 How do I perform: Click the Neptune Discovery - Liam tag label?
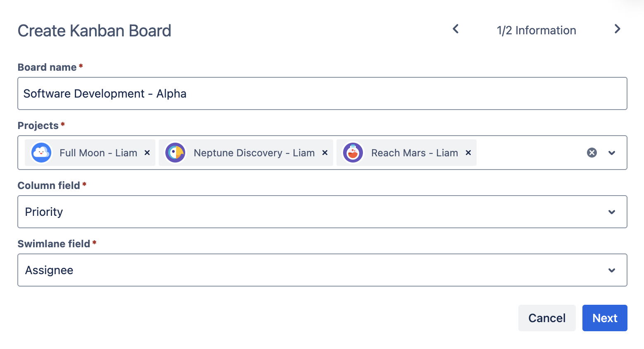pos(254,153)
